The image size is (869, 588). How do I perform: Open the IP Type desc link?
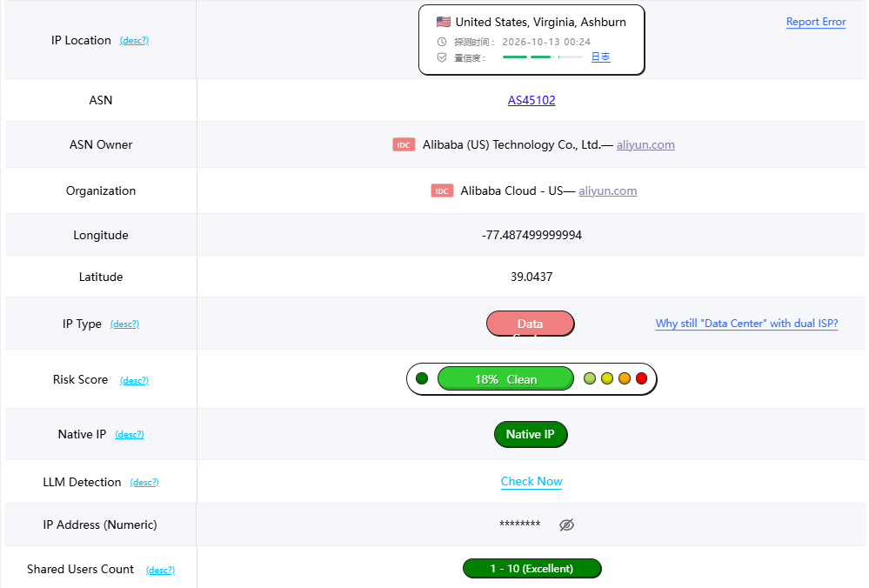point(124,324)
